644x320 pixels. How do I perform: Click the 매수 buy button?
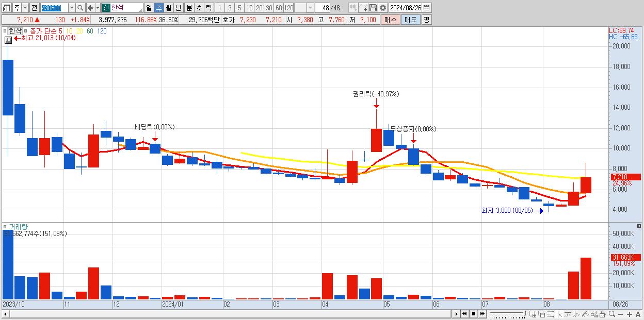[x=391, y=20]
